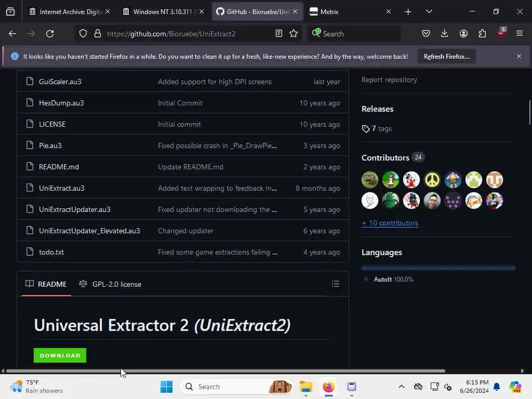Screen dimensions: 532x399
Task: Open the Windows Start menu
Action: point(167,387)
